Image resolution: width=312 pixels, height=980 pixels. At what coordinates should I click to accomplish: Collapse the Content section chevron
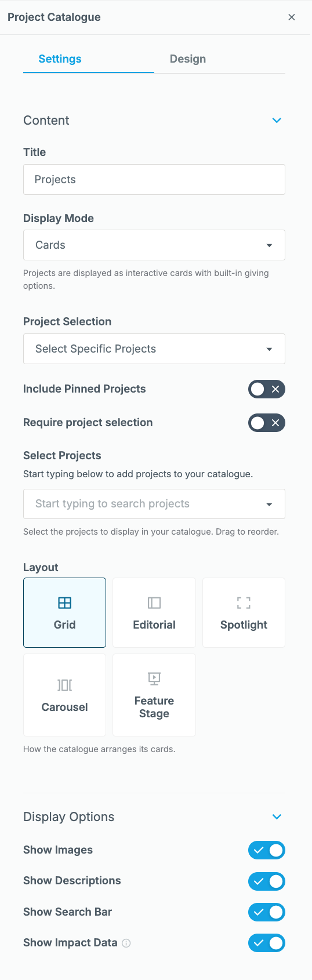277,121
